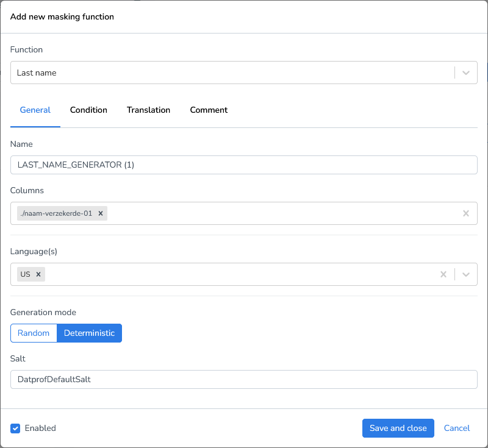Remove the ./naam-verzekerde-01 column tag
This screenshot has height=448, width=488.
coord(101,213)
